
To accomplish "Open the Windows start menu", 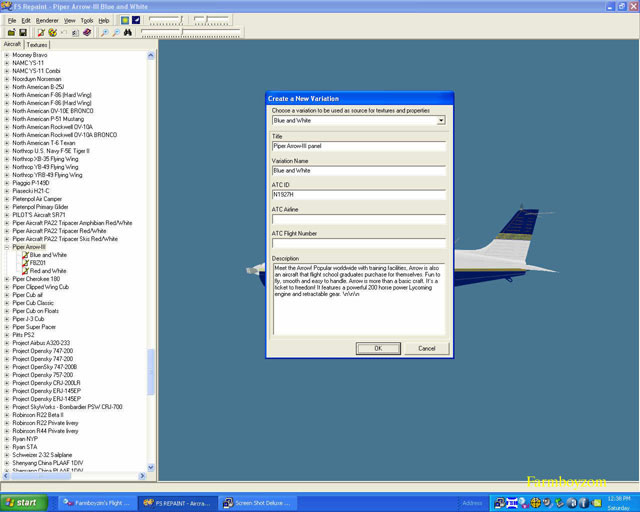I will (x=24, y=503).
